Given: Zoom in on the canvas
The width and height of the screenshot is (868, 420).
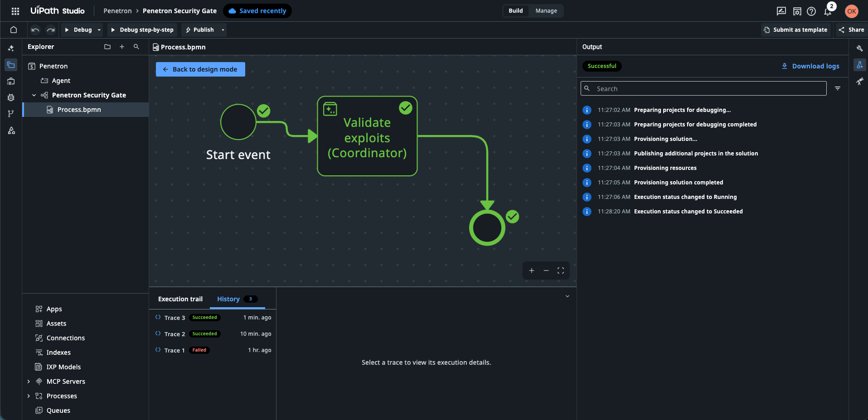Looking at the screenshot, I should point(532,270).
